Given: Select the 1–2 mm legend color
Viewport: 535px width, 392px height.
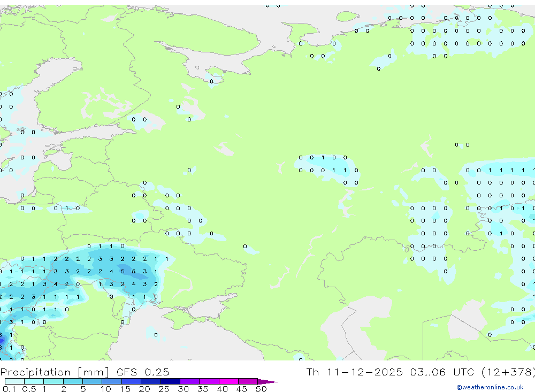Looking at the screenshot, I should [x=53, y=381].
